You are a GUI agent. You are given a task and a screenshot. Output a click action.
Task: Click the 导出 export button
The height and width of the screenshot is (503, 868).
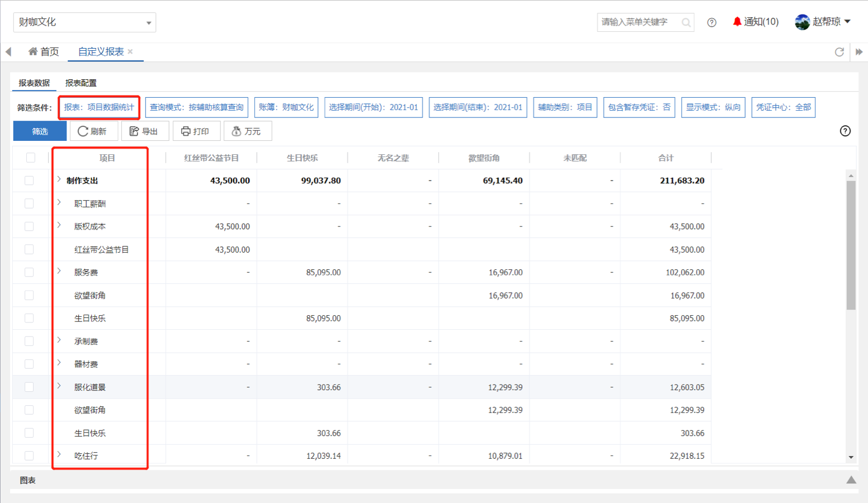pos(144,131)
